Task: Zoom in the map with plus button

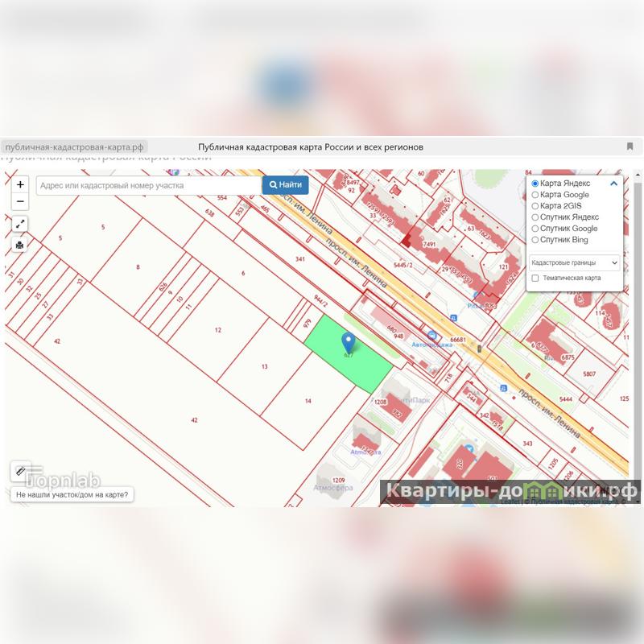Action: (21, 185)
